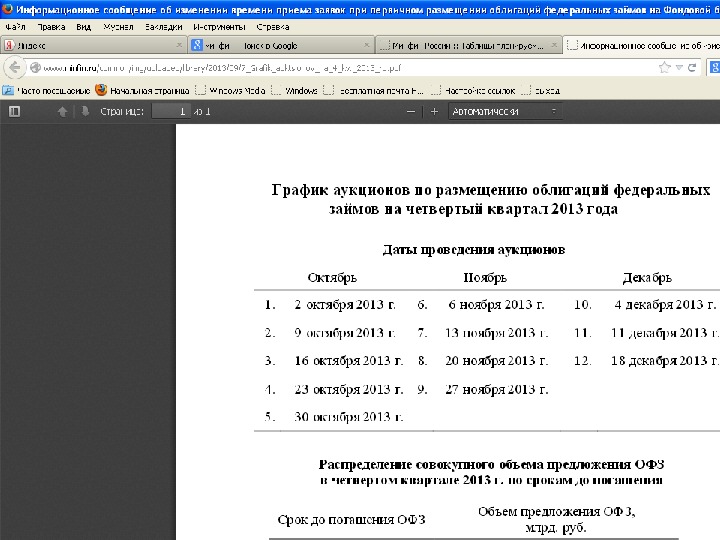The width and height of the screenshot is (720, 540).
Task: Click the Google search engine icon
Action: (714, 68)
